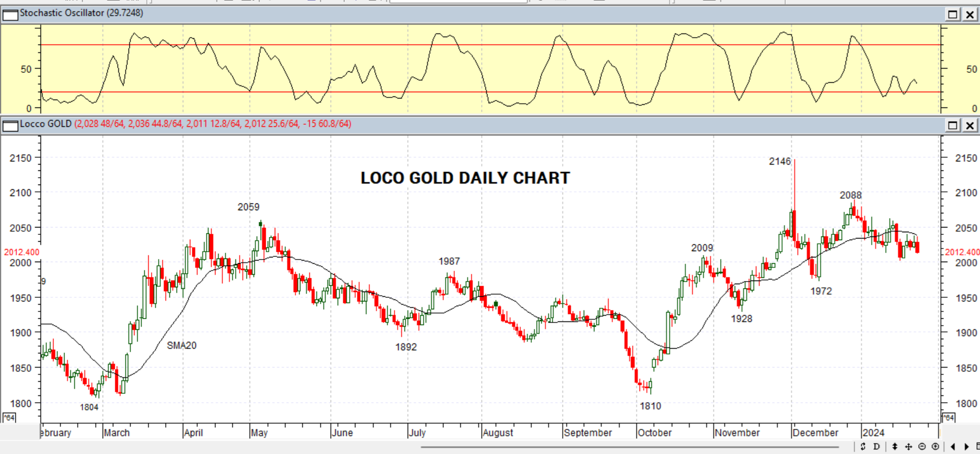Click the left-axis 2150 price label

20,158
